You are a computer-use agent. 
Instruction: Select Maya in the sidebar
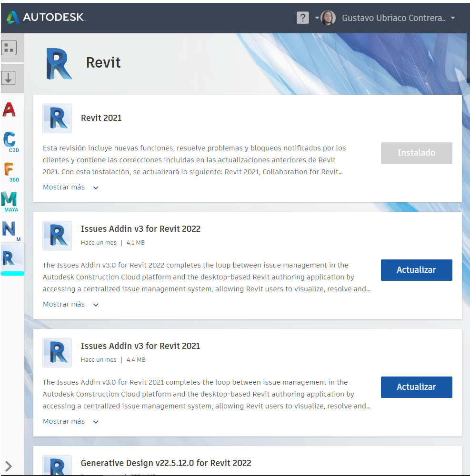(10, 202)
